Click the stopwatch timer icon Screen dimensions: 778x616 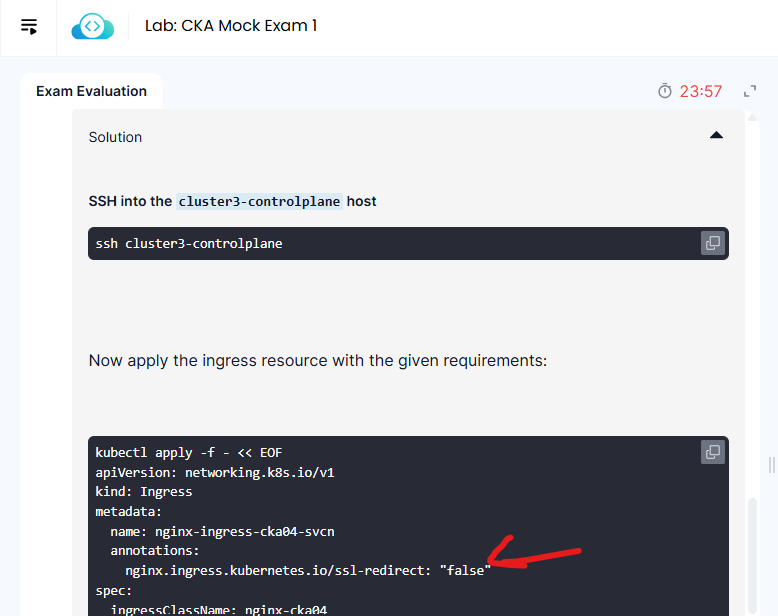[x=665, y=91]
